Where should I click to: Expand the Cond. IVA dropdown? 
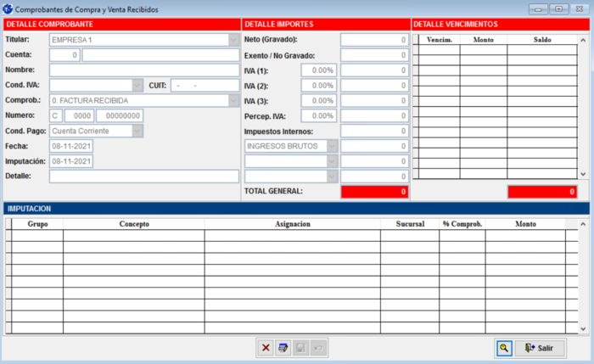(137, 86)
